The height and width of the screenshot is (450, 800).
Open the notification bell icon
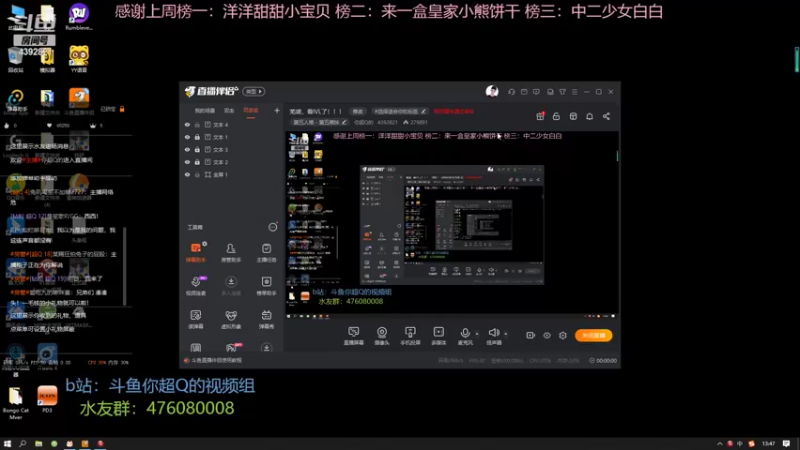tap(589, 116)
